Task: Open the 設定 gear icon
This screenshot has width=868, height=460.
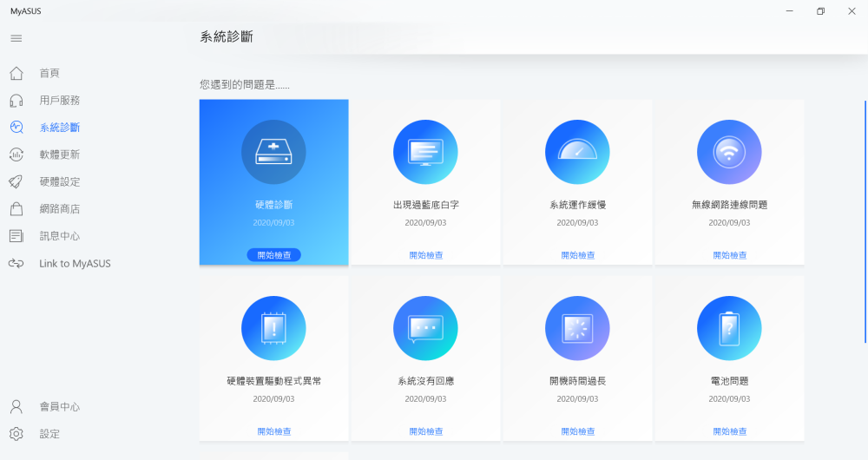Action: (x=16, y=434)
